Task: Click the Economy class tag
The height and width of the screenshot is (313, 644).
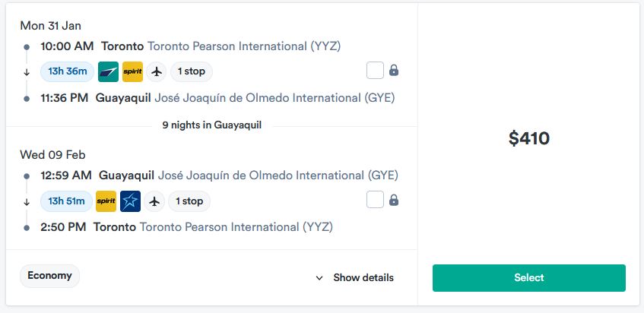Action: point(49,276)
